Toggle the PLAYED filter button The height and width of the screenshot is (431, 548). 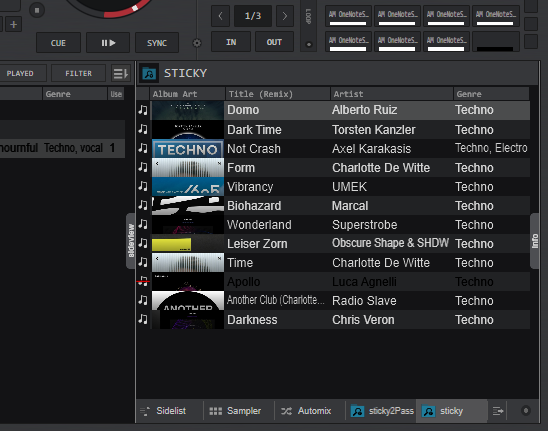click(20, 73)
